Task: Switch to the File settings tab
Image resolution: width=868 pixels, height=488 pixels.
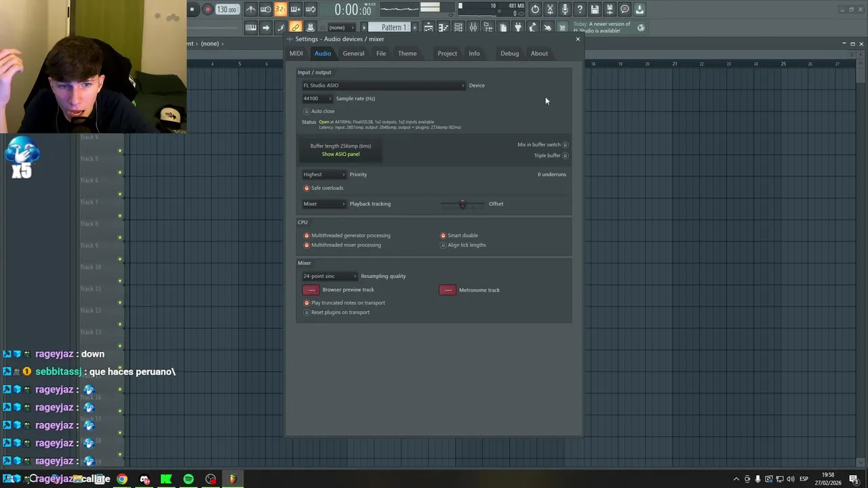Action: point(381,54)
